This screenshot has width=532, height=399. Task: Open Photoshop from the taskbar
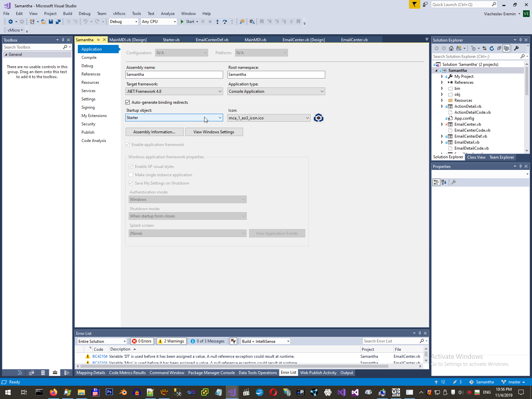coord(109,392)
